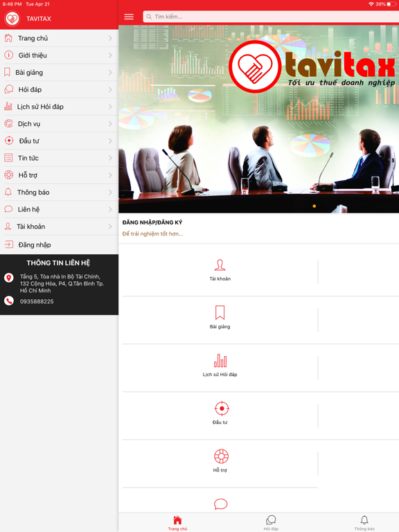Click the Hỏi đáp chat bubble icon in sidebar
Viewport: 399px width, 532px height.
[x=8, y=89]
